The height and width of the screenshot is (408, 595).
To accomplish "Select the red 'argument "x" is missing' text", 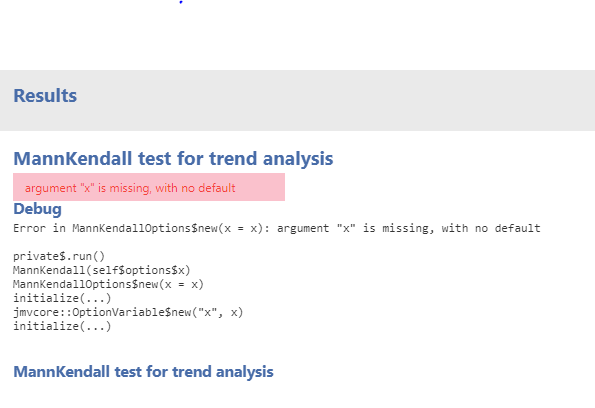I will pos(130,188).
